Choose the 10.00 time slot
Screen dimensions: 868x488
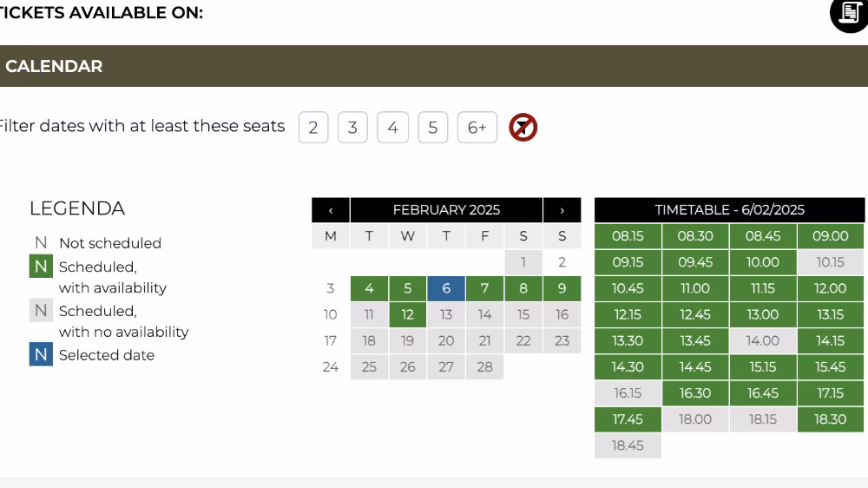[x=763, y=262]
